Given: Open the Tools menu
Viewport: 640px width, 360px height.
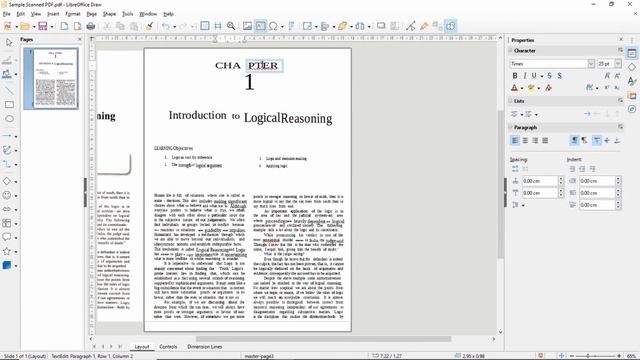Looking at the screenshot, I should pyautogui.click(x=127, y=14).
